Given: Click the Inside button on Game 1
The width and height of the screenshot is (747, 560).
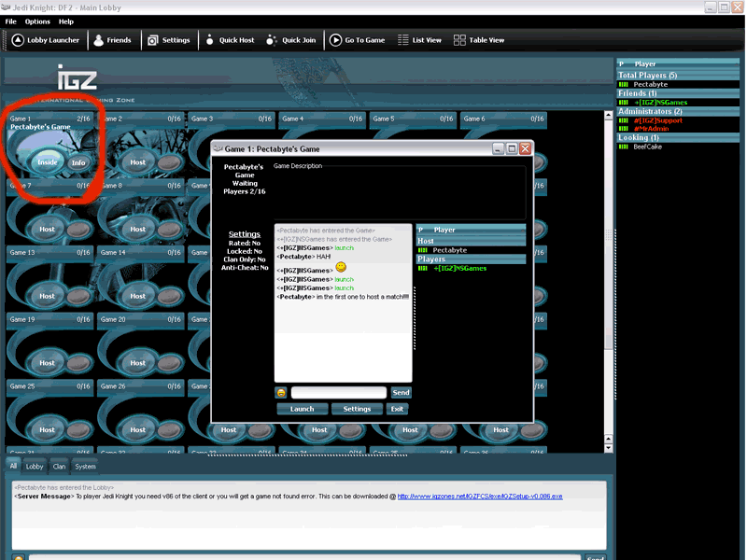Looking at the screenshot, I should point(48,162).
